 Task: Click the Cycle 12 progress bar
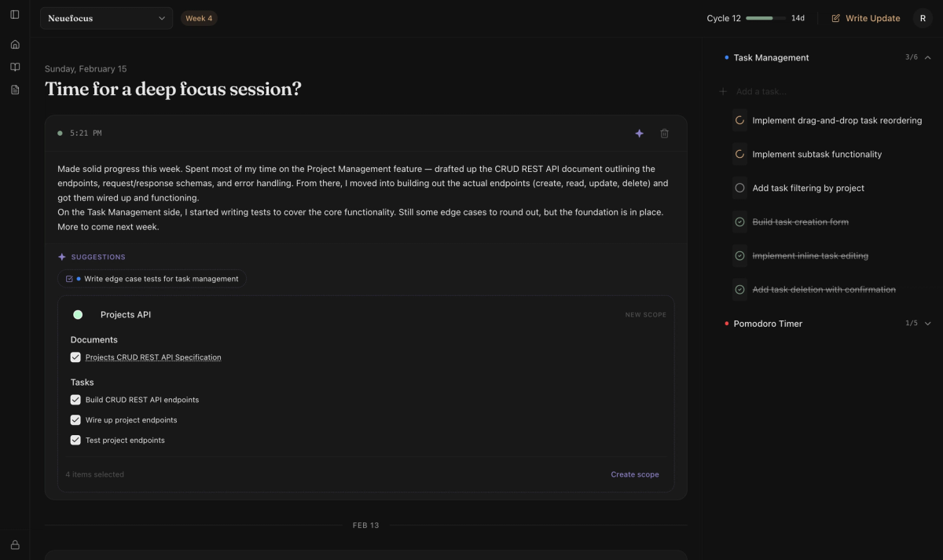coord(765,17)
